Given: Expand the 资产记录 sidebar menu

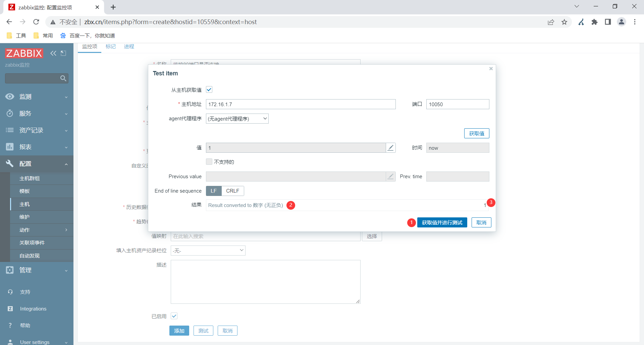Looking at the screenshot, I should [x=37, y=130].
